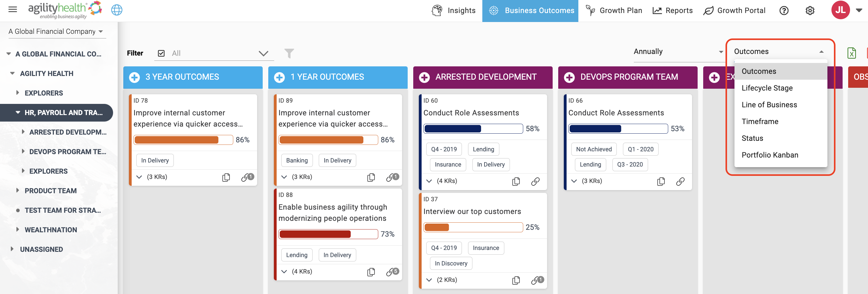Open the company selector dropdown
This screenshot has width=868, height=294.
pyautogui.click(x=57, y=31)
